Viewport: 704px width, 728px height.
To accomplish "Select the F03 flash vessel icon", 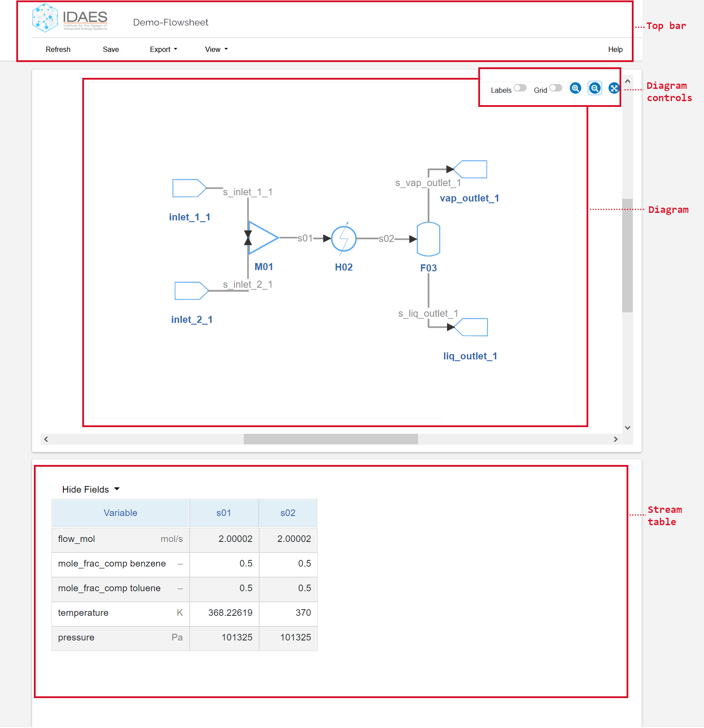I will (x=429, y=239).
